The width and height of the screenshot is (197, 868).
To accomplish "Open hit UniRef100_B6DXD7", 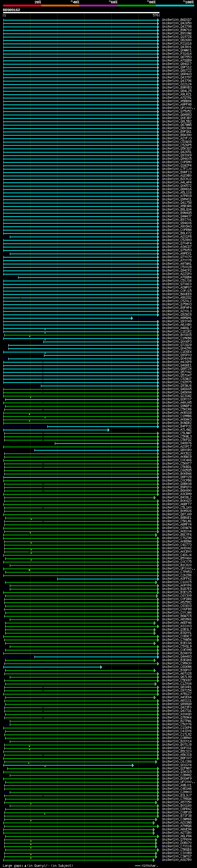I will pos(177,20).
